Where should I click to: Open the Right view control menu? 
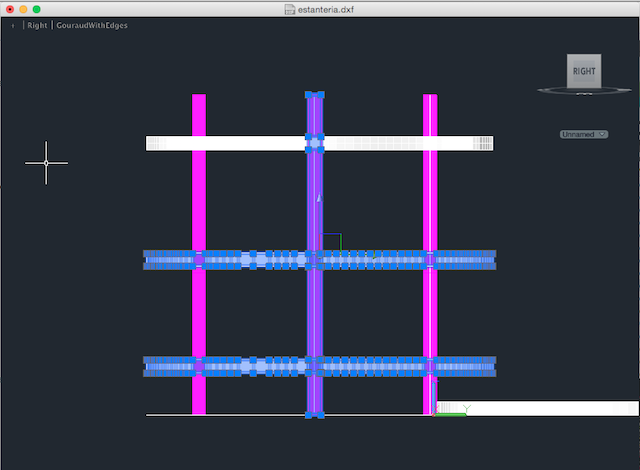[x=37, y=25]
